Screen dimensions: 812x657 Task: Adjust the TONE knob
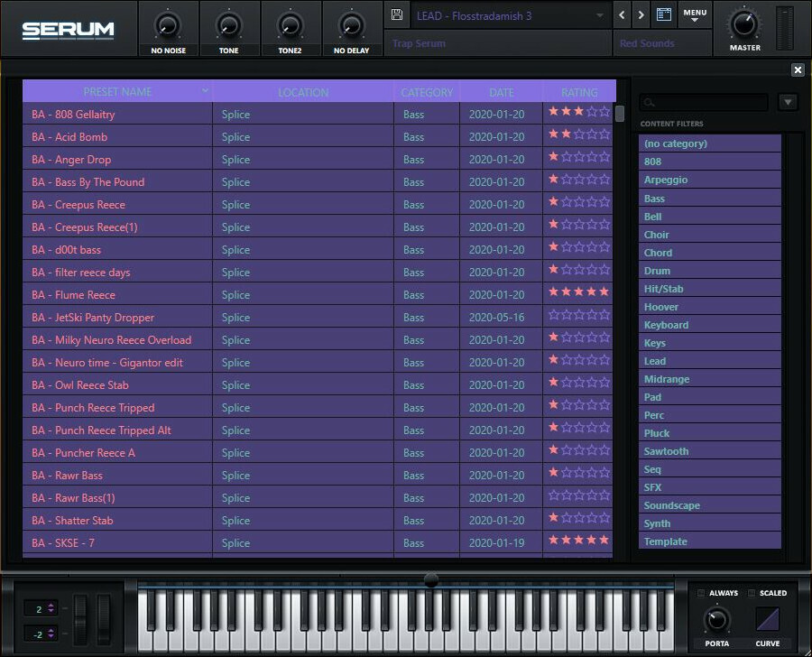[x=229, y=25]
